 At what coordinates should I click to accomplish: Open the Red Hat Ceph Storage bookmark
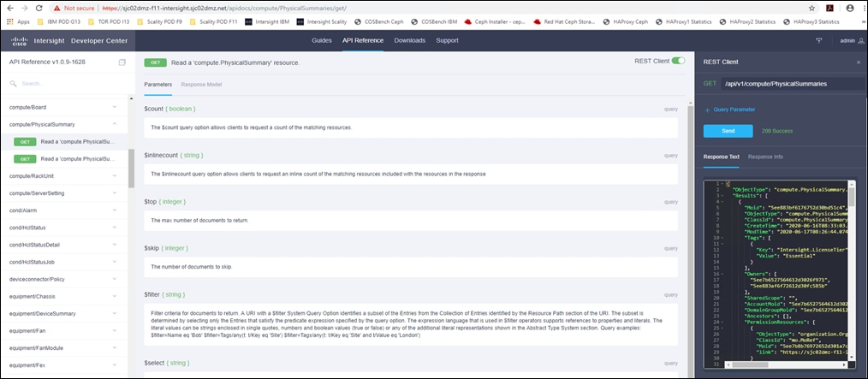click(563, 22)
